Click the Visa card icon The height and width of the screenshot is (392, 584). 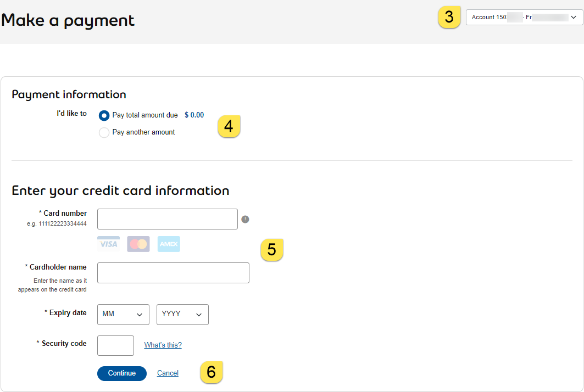click(108, 244)
